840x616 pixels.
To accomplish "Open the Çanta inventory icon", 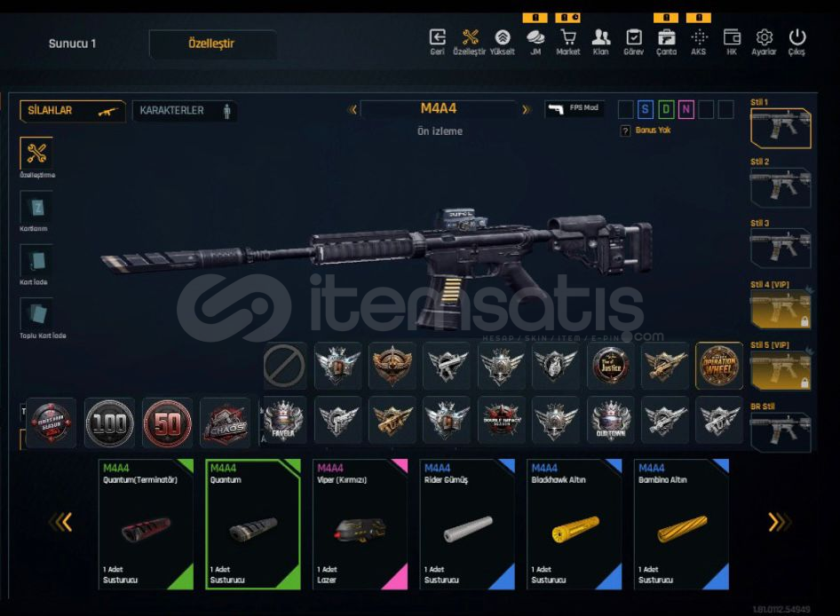I will pos(667,37).
